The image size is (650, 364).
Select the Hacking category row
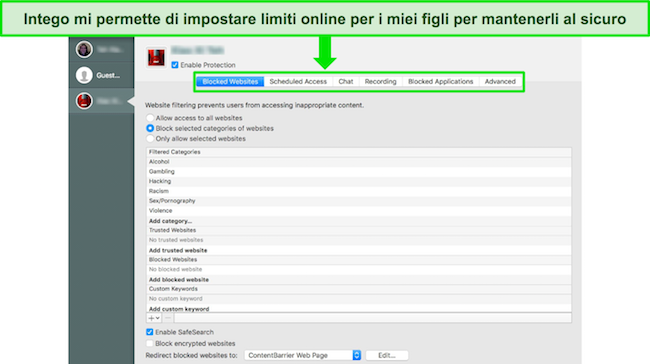click(359, 181)
